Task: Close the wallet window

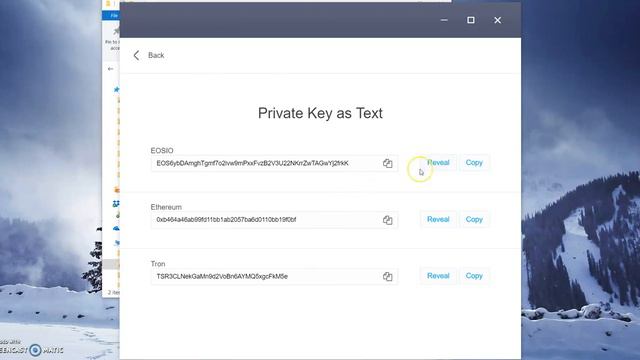Action: tap(498, 20)
